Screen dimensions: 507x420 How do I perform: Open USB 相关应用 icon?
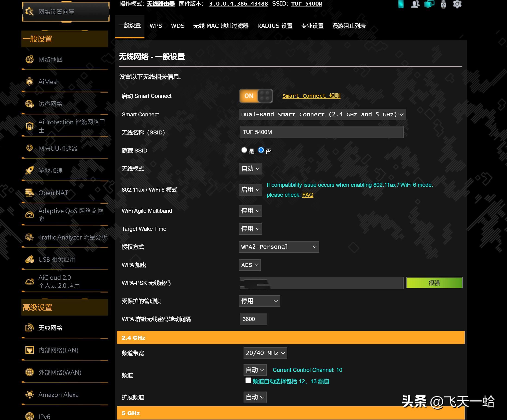[29, 259]
